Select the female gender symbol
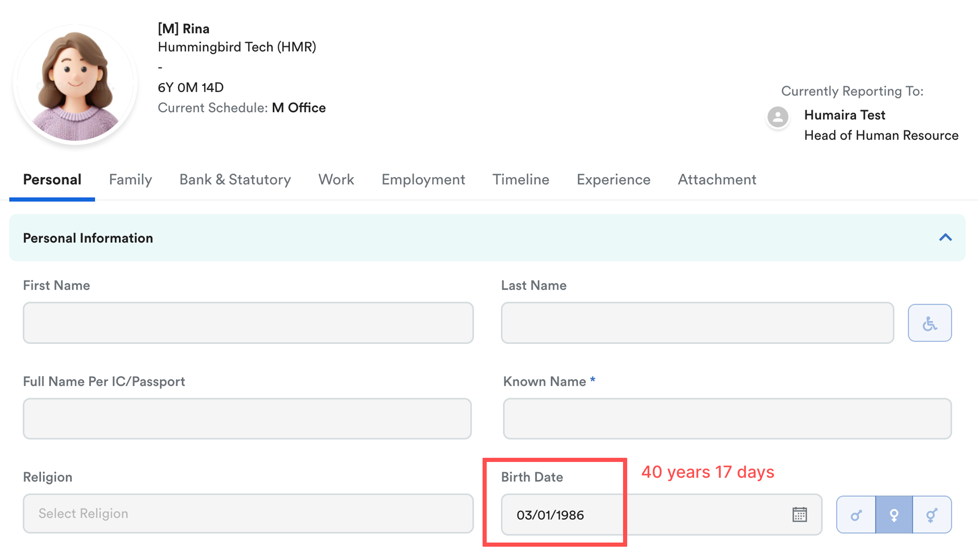 point(894,515)
